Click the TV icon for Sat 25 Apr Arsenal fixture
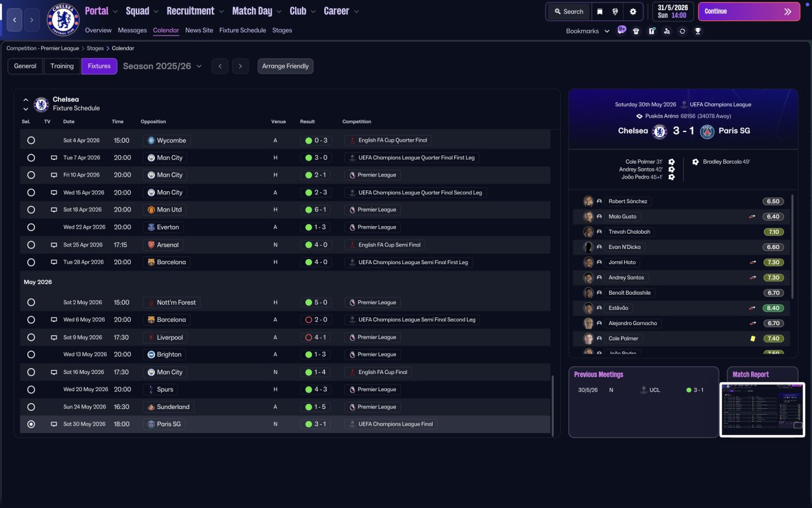Viewport: 812px width, 508px height. coord(54,244)
